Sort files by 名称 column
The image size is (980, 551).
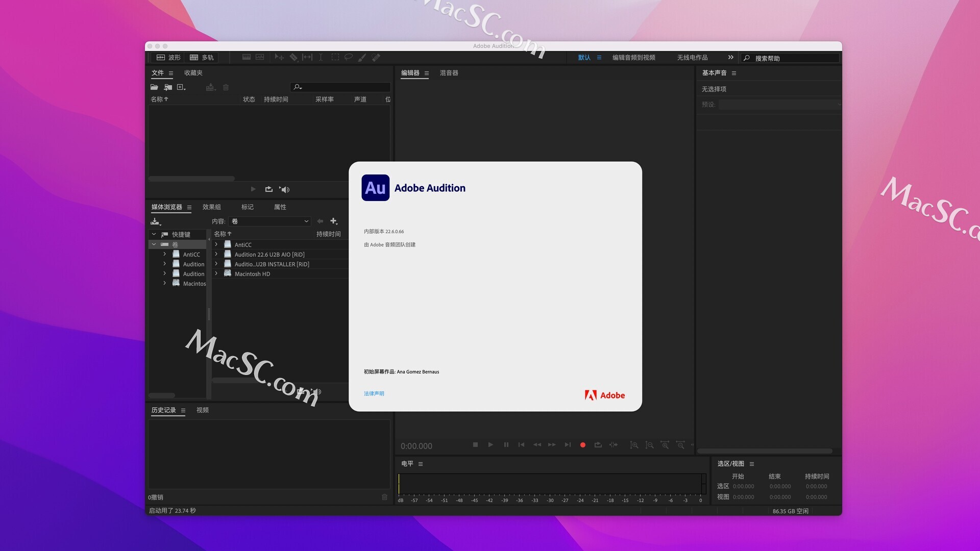[159, 99]
